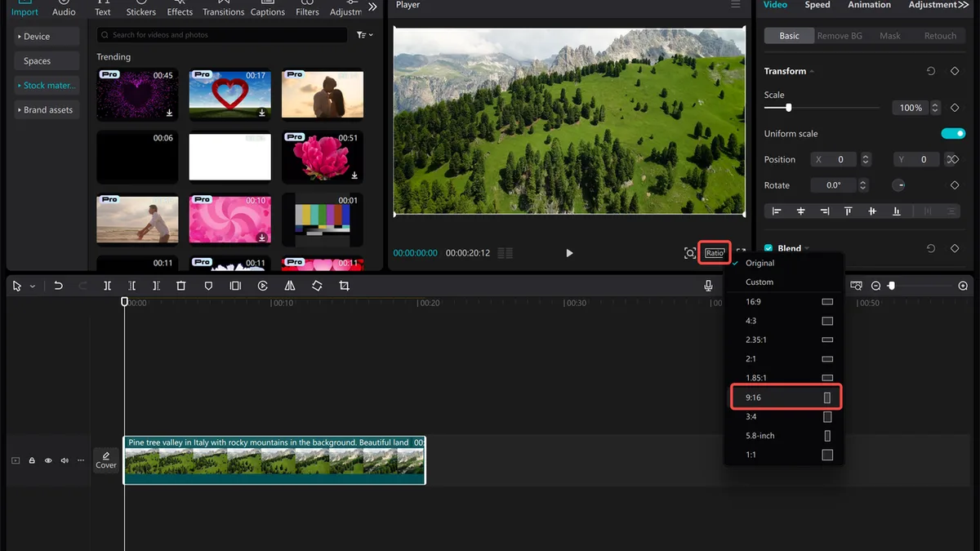This screenshot has width=980, height=551.
Task: Click the pink flower stock thumbnail 00:51
Action: pos(323,158)
